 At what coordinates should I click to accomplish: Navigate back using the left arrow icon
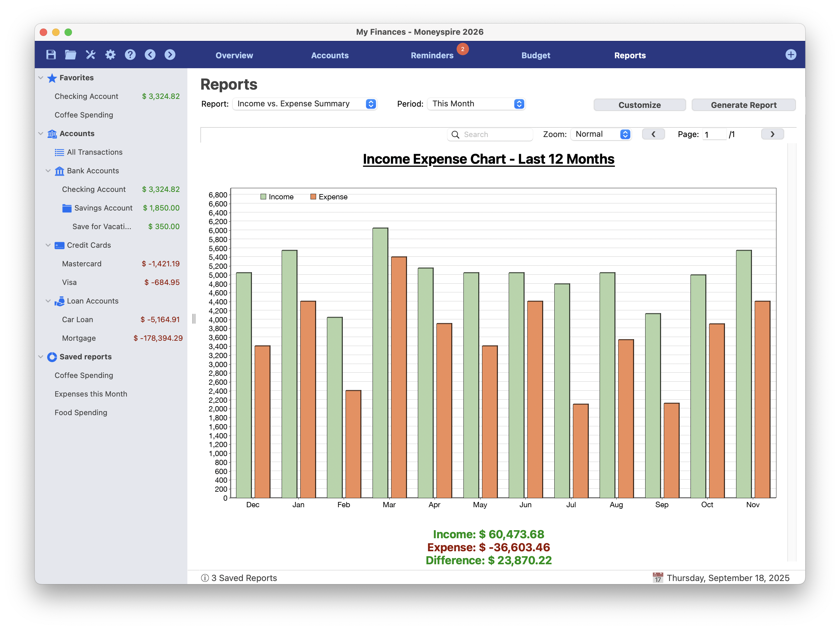coord(150,54)
